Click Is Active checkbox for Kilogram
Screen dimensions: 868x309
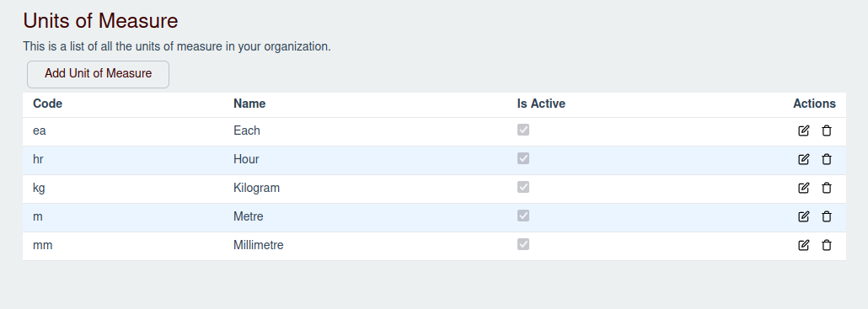[523, 187]
